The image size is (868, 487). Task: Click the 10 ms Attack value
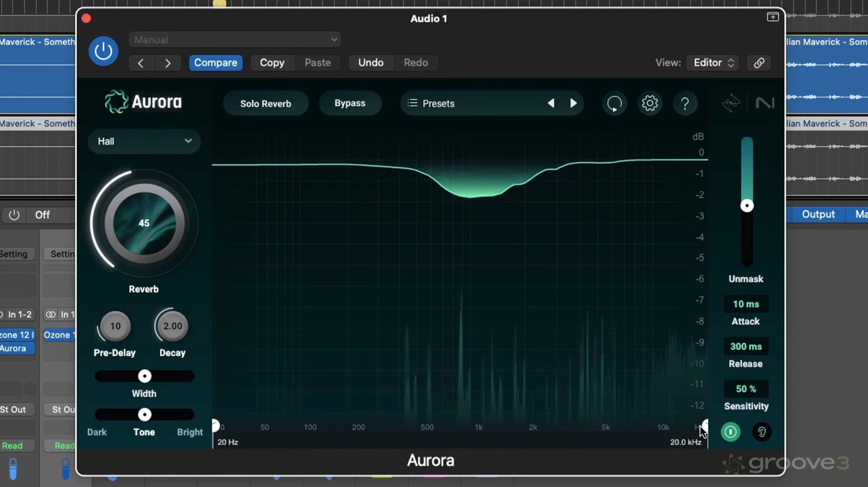tap(746, 304)
